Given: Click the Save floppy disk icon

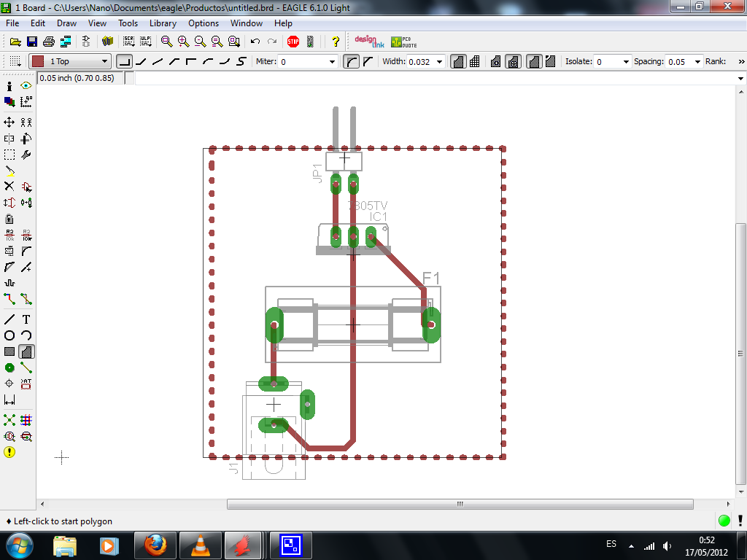Looking at the screenshot, I should pyautogui.click(x=32, y=42).
